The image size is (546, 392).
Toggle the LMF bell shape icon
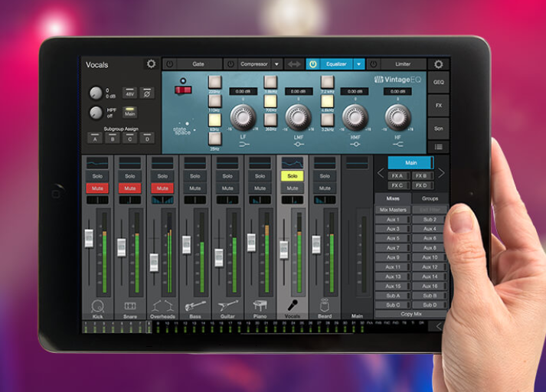click(299, 144)
